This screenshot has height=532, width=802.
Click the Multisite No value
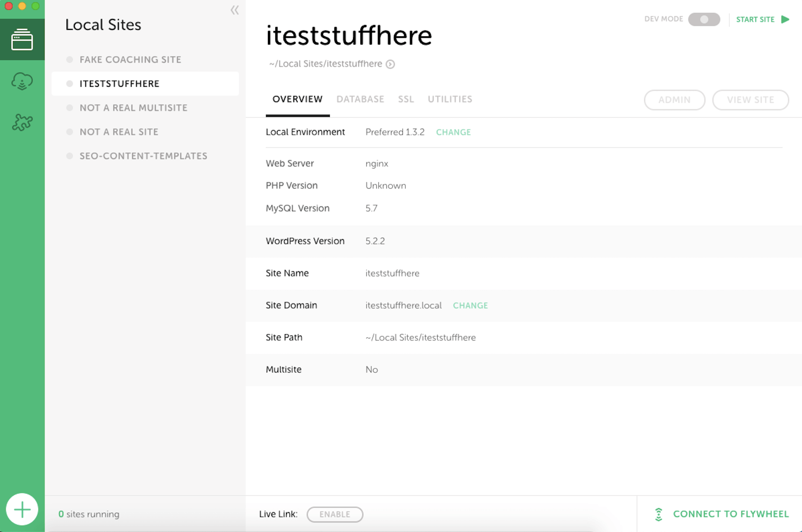(x=372, y=370)
